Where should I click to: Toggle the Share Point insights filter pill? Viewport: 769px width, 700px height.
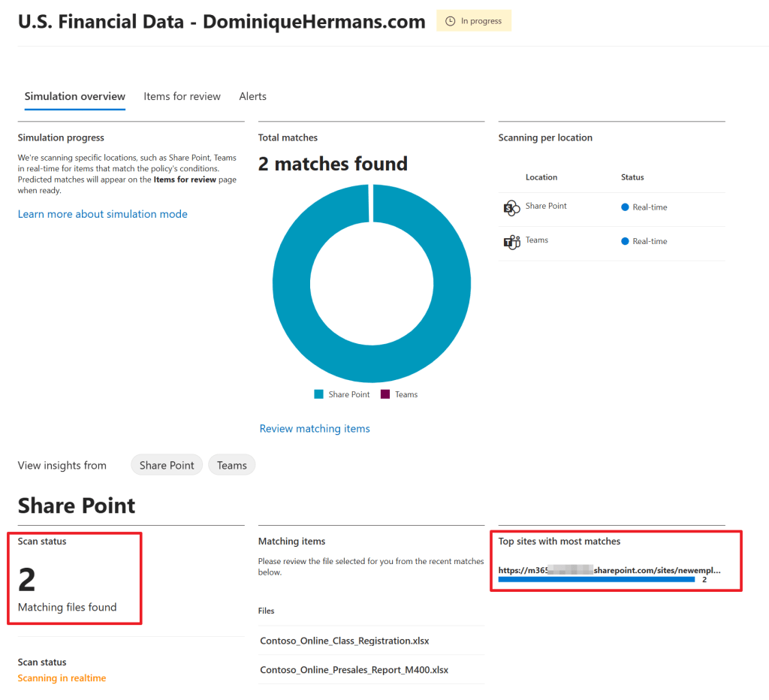click(x=167, y=465)
